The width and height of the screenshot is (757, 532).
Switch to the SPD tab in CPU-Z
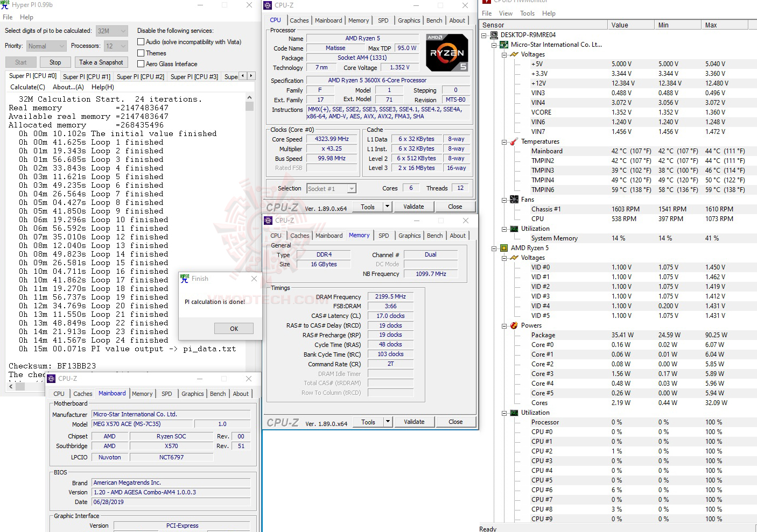coord(383,20)
